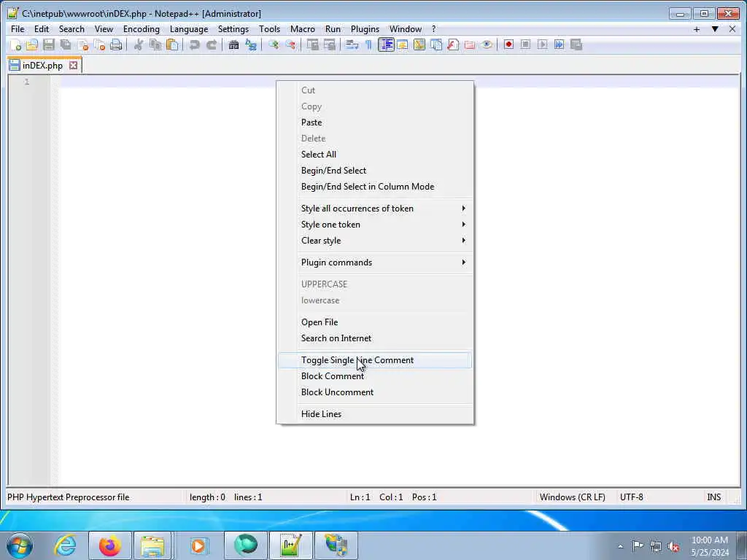Toggle the Document List toolbar icon
The image size is (747, 560).
tap(436, 44)
